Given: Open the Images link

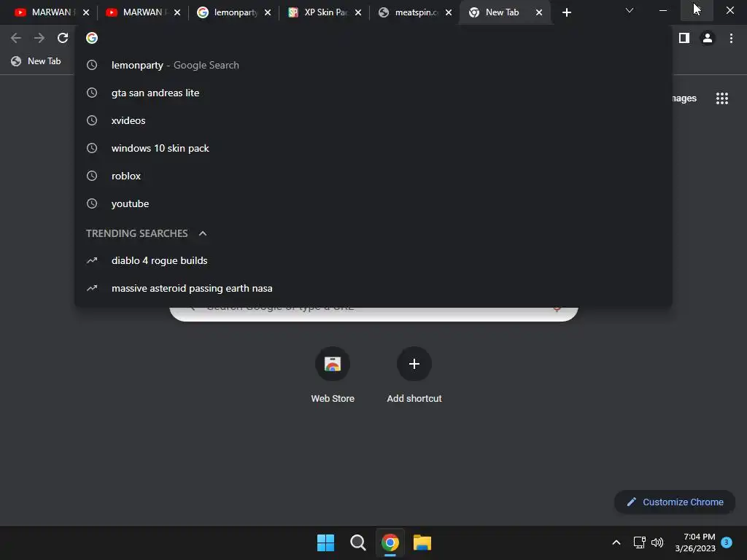Looking at the screenshot, I should tap(684, 98).
